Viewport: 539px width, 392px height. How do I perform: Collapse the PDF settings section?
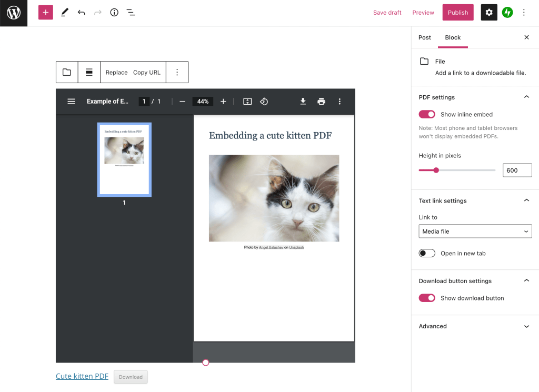click(x=526, y=97)
